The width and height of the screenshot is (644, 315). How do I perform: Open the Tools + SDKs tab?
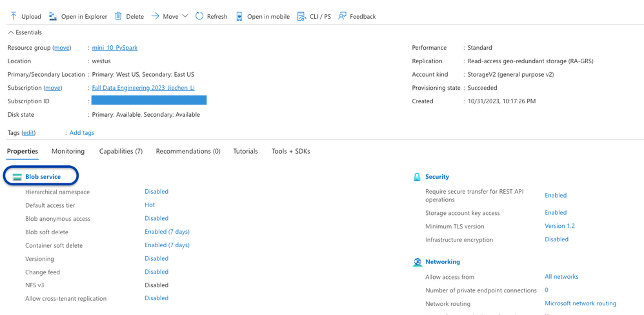291,151
